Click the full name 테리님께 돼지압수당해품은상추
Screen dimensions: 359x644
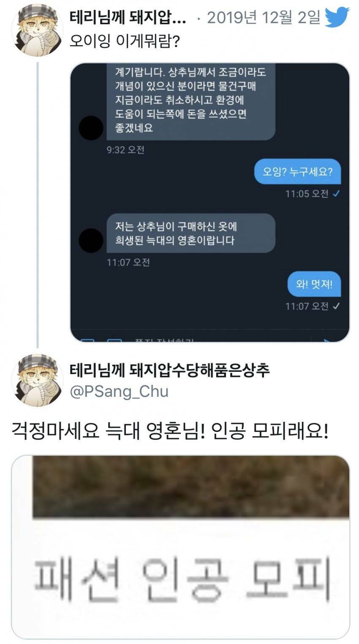point(169,370)
